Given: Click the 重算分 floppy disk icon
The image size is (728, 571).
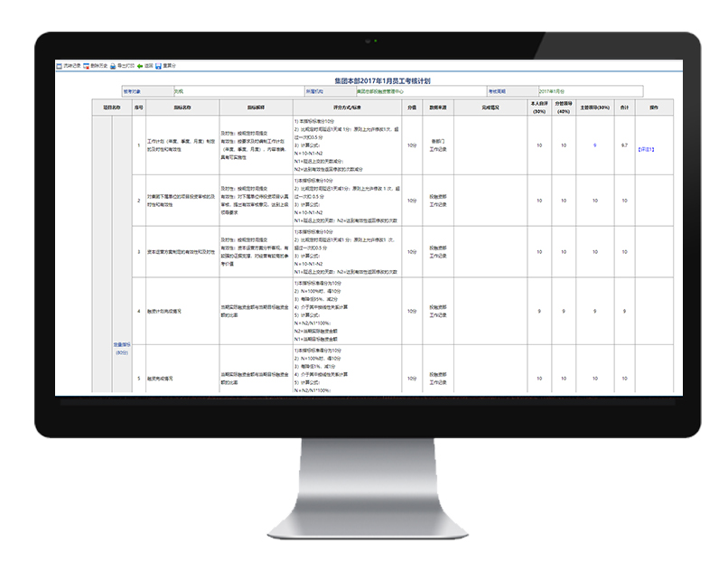Looking at the screenshot, I should (160, 66).
